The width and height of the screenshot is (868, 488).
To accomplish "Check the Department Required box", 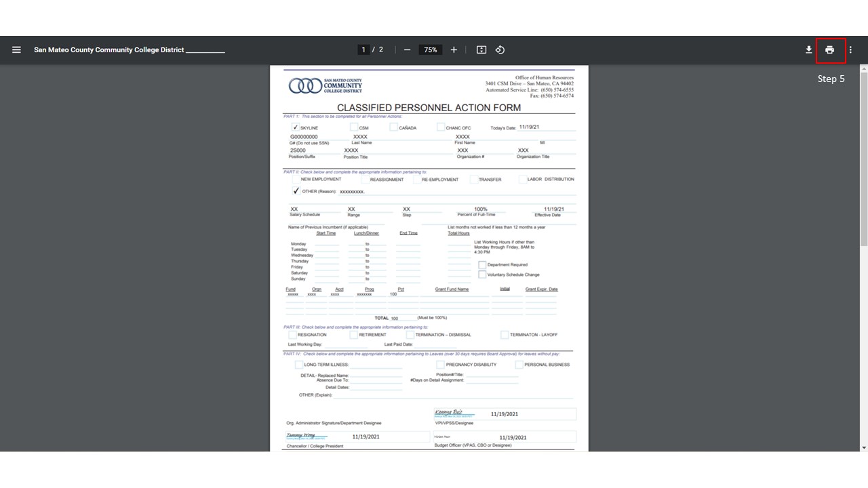I will click(482, 265).
